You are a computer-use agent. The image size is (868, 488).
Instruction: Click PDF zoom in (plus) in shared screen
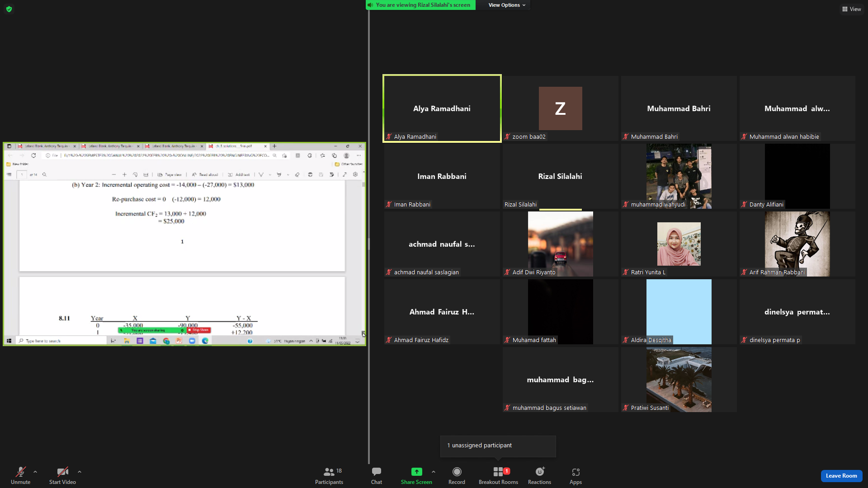click(124, 175)
